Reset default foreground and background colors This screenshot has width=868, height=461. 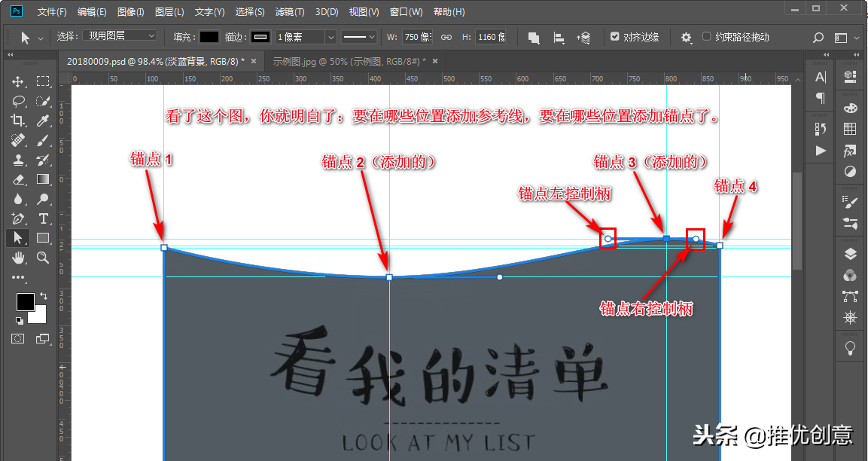coord(19,320)
